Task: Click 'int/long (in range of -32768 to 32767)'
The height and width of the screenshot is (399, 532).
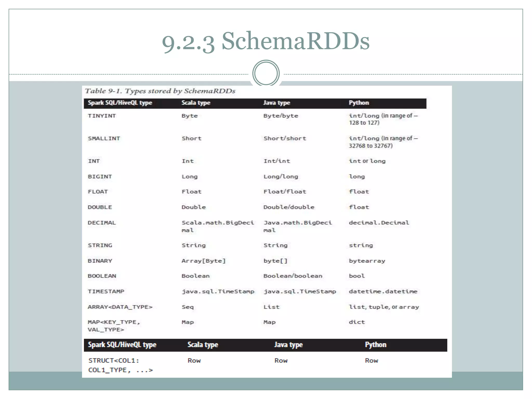Action: tap(383, 142)
